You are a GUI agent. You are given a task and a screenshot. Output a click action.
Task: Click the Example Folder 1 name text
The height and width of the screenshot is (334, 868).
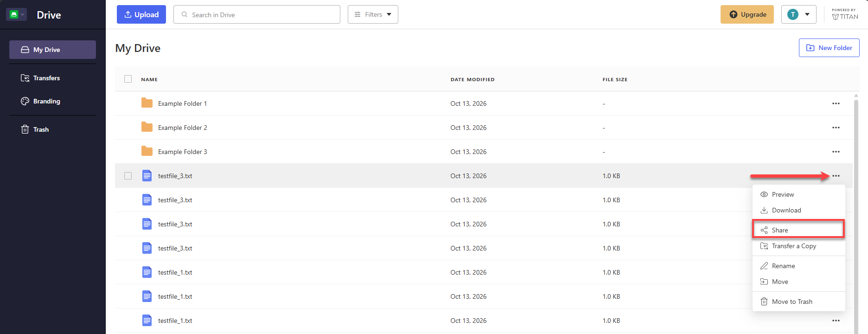pos(182,103)
